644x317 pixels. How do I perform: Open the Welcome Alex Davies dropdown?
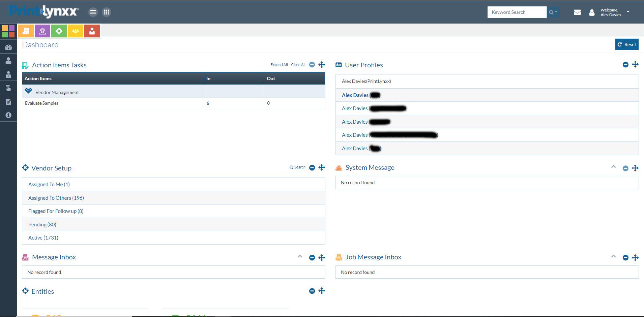628,12
